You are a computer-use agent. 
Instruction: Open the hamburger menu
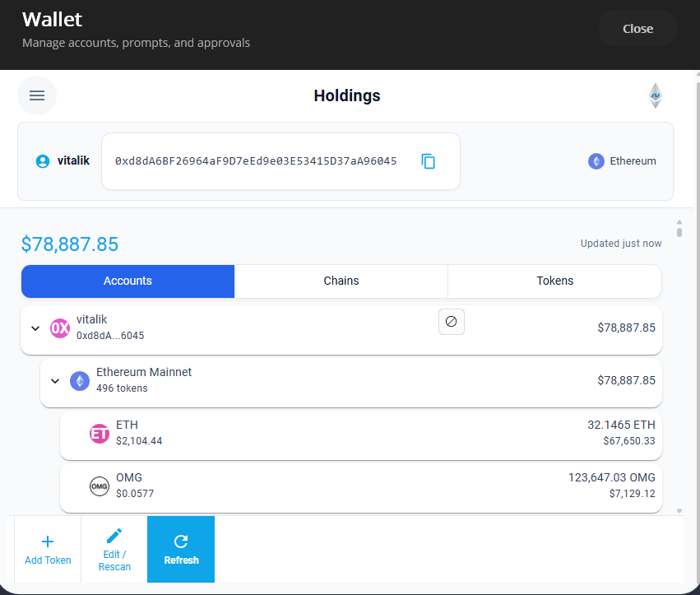click(37, 95)
